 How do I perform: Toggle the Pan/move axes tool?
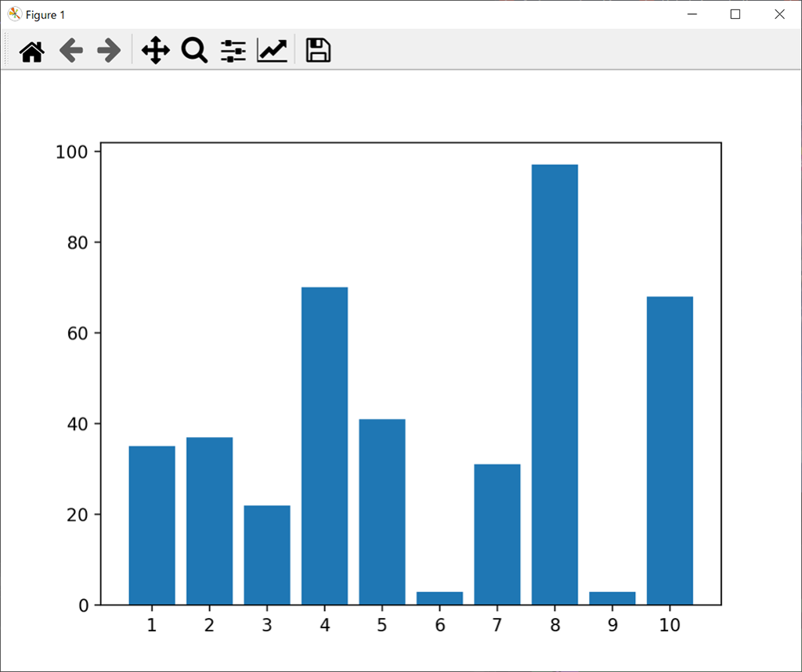[x=156, y=52]
